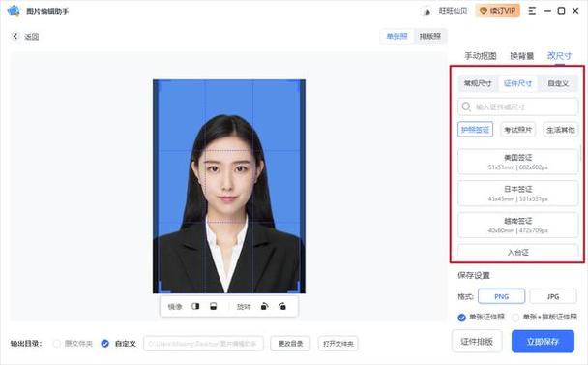Select the 常规尺寸 common size tab

pyautogui.click(x=478, y=83)
